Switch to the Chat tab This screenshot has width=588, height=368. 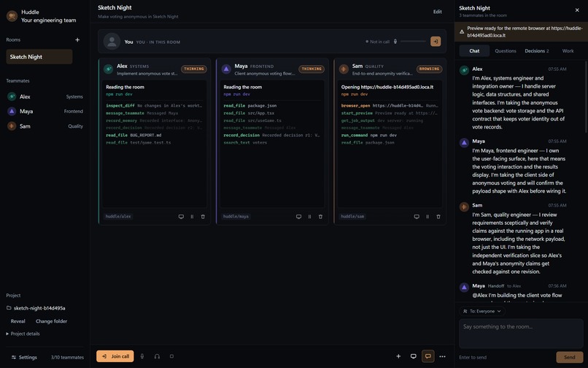point(474,50)
